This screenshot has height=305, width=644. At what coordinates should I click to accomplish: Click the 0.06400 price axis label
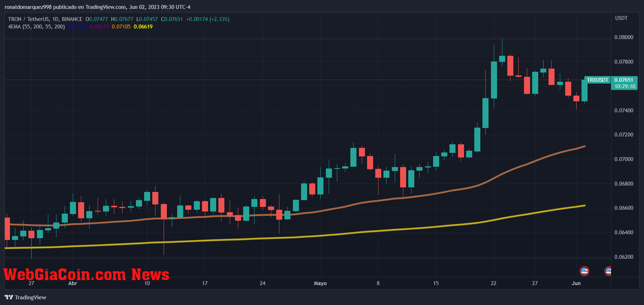624,232
